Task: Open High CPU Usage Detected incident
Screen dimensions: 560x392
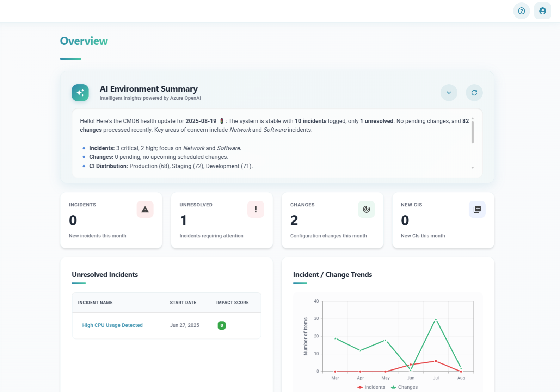Action: point(112,325)
